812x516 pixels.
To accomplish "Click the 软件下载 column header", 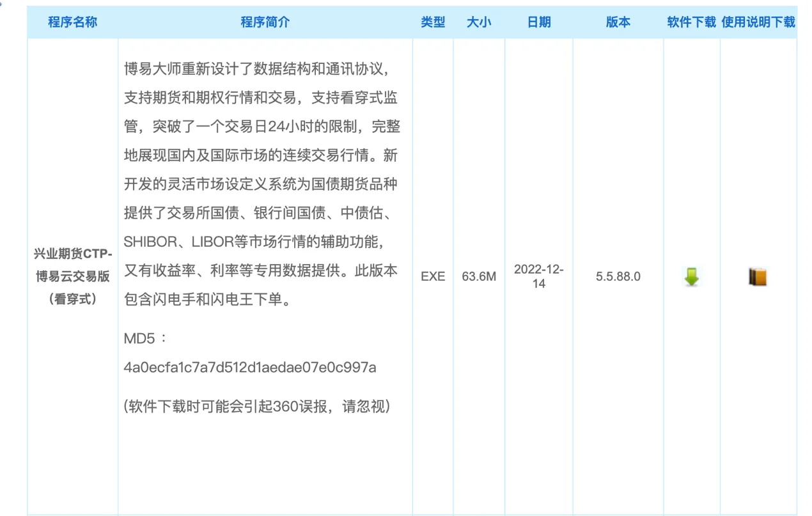I will click(x=692, y=22).
